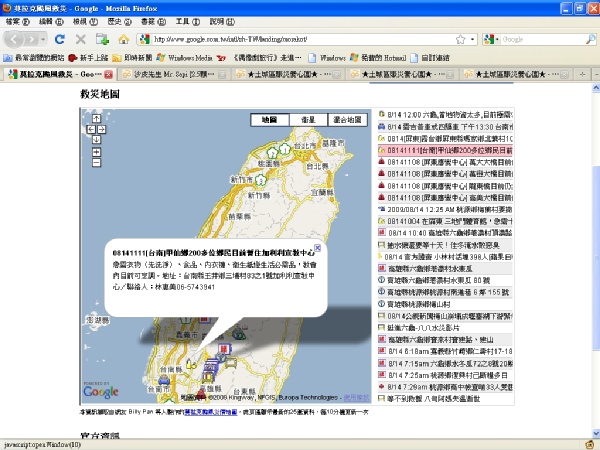Screen dimensions: 600x450
Task: Zoom in on the map
Action: coord(96,152)
